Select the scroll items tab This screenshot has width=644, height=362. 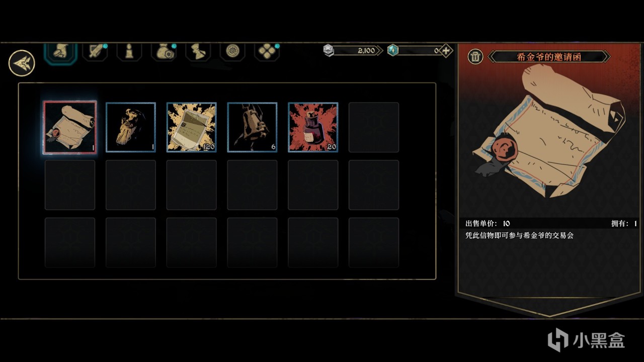[x=198, y=52]
